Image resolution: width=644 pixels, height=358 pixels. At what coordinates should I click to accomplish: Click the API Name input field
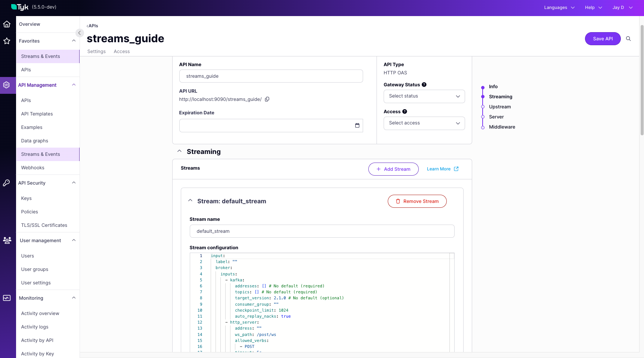click(271, 76)
